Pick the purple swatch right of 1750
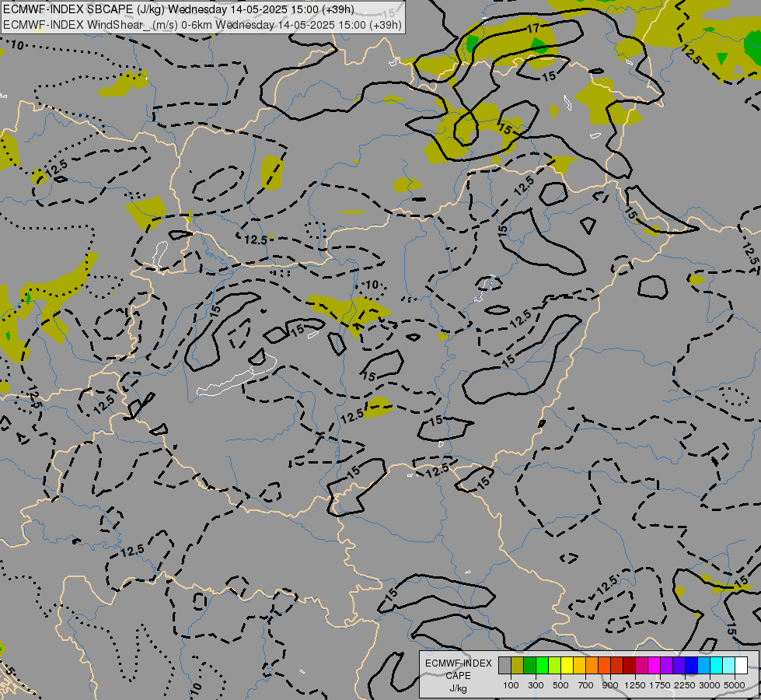 pyautogui.click(x=666, y=665)
